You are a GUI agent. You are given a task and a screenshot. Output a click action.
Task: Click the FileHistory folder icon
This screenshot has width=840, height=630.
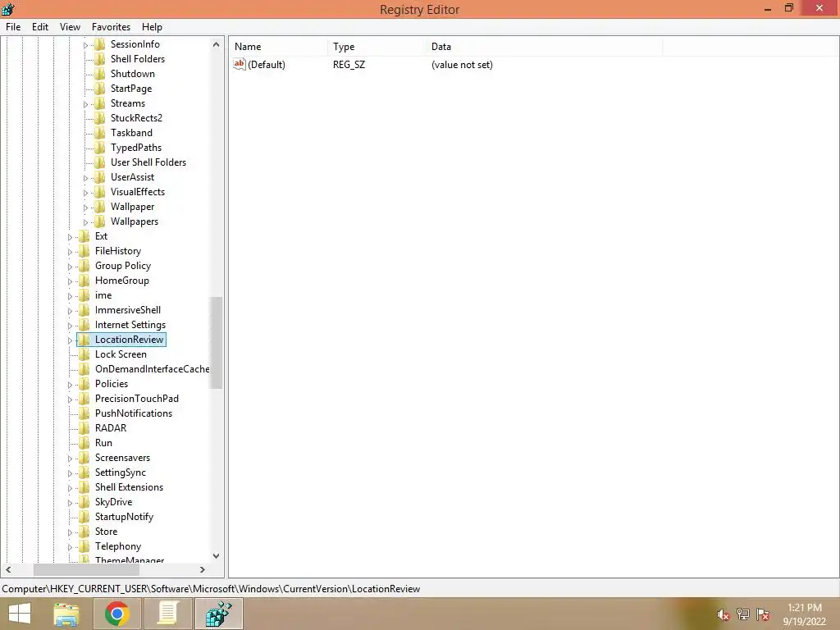pyautogui.click(x=84, y=251)
